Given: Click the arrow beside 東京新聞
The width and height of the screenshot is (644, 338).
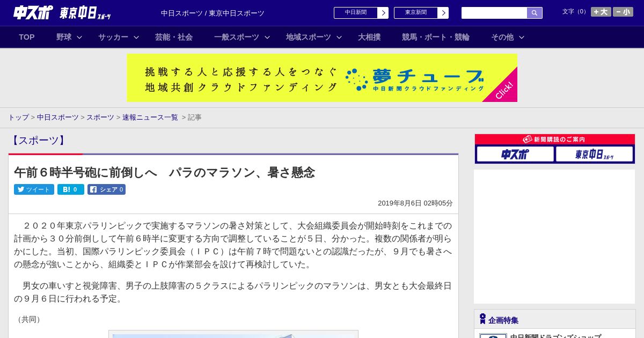Looking at the screenshot, I should [x=443, y=13].
